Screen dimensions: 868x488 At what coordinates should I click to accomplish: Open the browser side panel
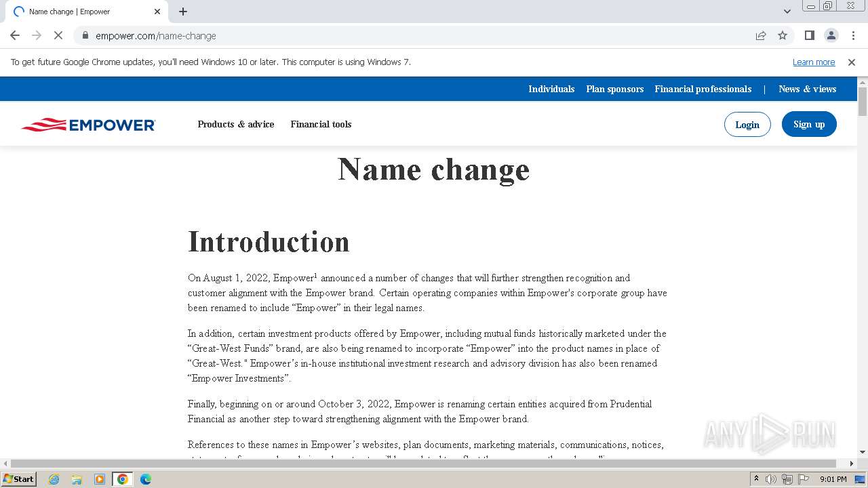click(809, 35)
